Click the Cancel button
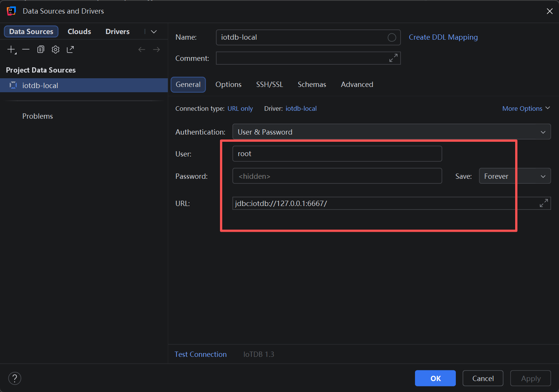 (483, 378)
